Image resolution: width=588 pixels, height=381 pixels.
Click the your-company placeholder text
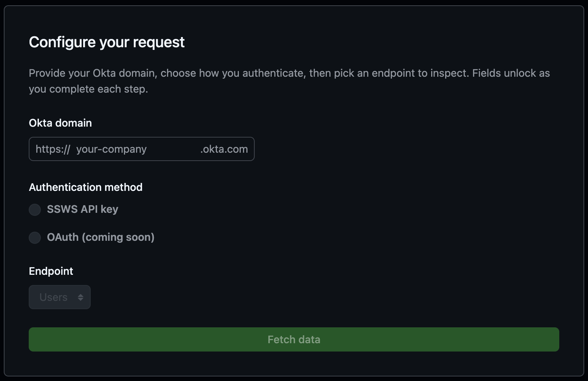[111, 149]
